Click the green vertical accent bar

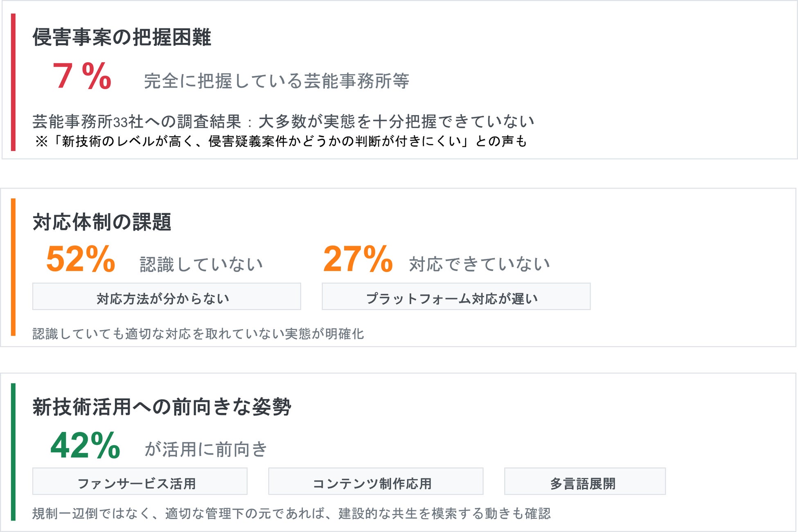pyautogui.click(x=13, y=451)
